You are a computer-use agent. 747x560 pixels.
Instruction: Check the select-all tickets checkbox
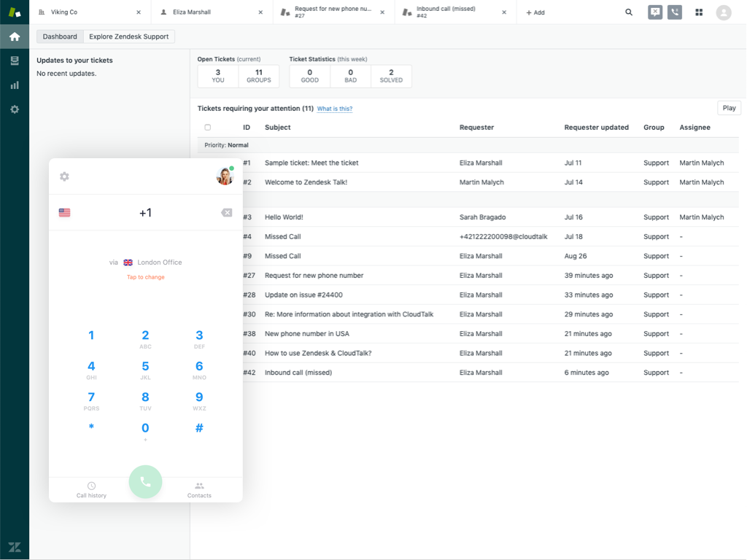(x=208, y=128)
